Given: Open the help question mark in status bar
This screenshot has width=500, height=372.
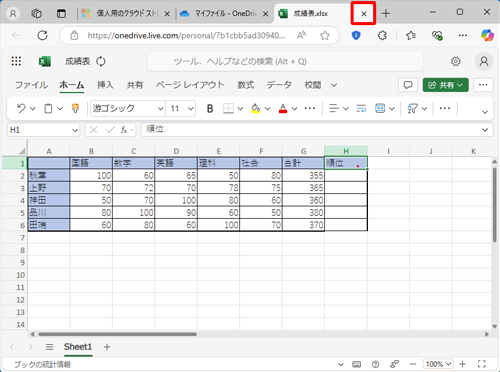Looking at the screenshot, I should 375,364.
